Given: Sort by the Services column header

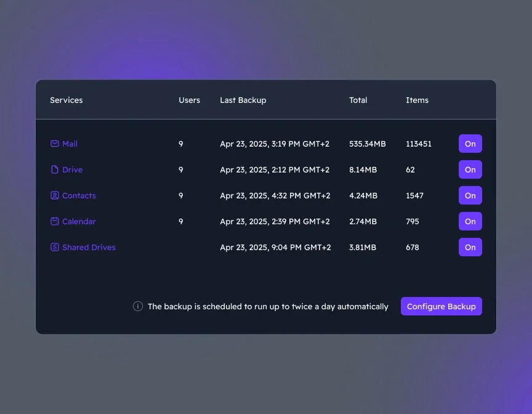Looking at the screenshot, I should (x=66, y=100).
